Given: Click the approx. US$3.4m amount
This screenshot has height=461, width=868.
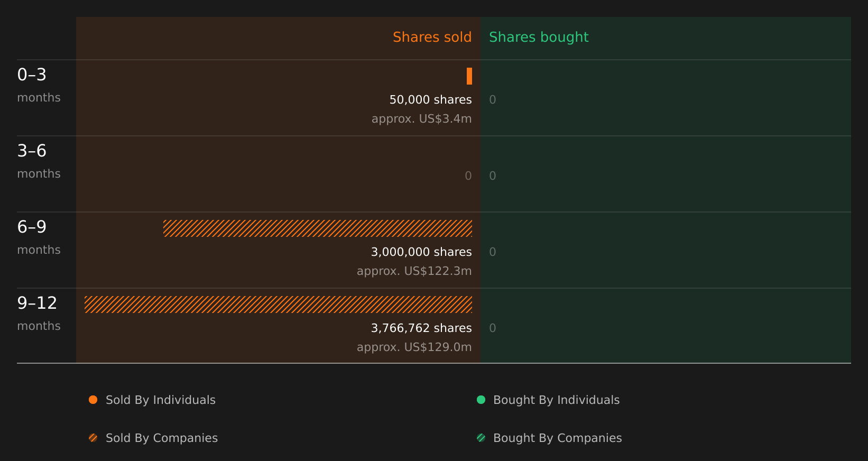Looking at the screenshot, I should tap(421, 118).
